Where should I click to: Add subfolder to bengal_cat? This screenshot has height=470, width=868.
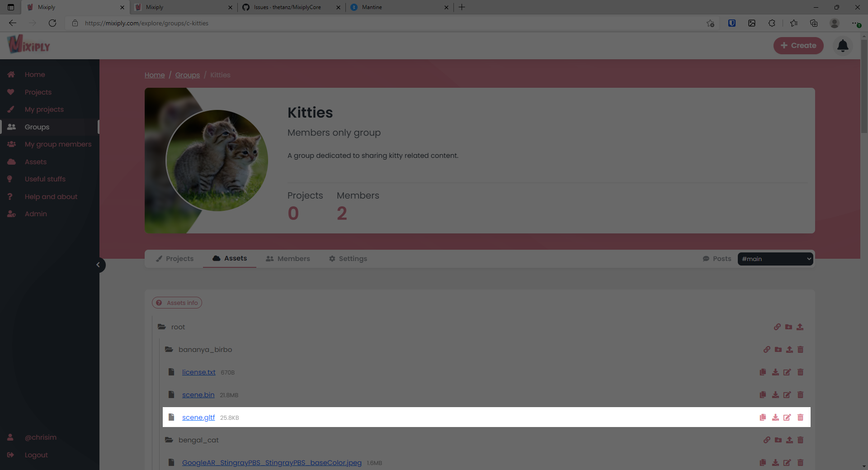(x=778, y=440)
